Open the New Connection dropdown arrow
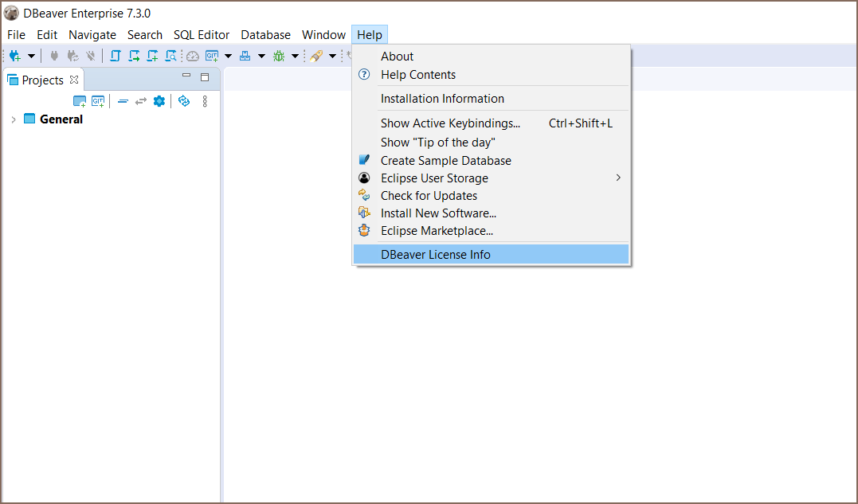The height and width of the screenshot is (504, 858). coord(31,56)
